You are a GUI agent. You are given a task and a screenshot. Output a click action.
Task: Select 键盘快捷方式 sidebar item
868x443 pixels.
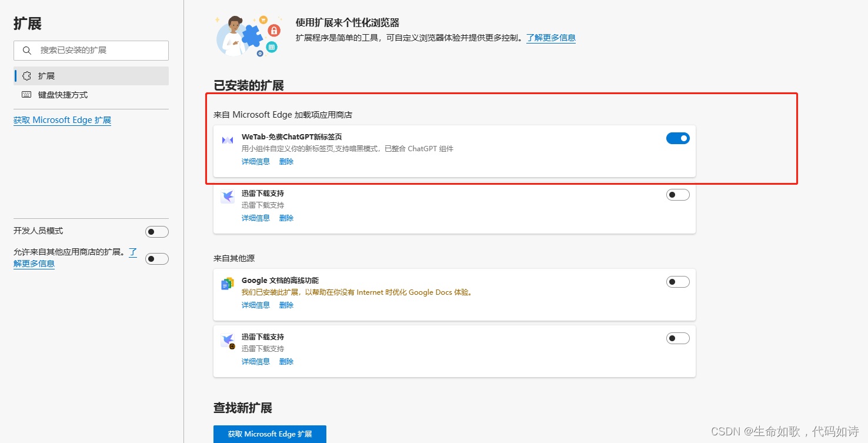[91, 95]
